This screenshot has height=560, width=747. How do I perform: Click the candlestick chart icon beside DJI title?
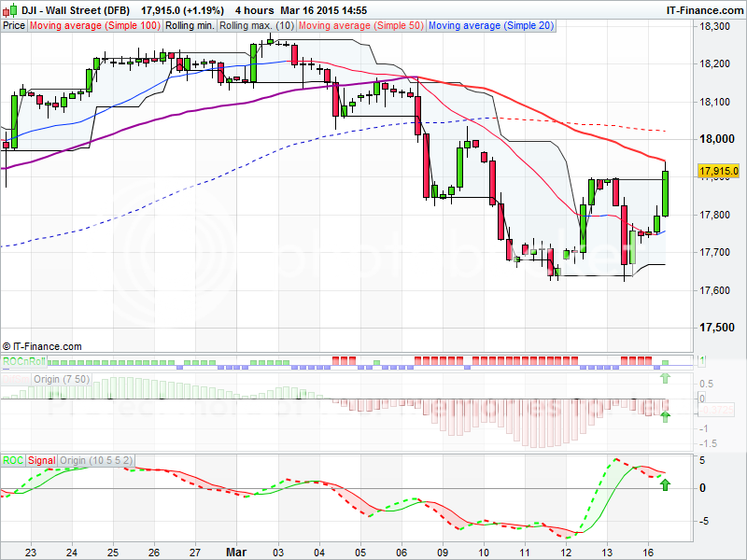[x=7, y=8]
